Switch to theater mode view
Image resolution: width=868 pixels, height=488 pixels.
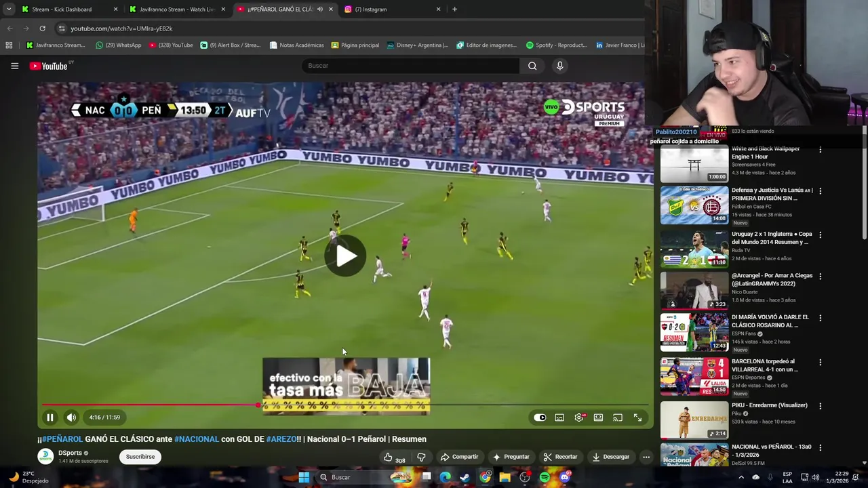[x=598, y=418]
